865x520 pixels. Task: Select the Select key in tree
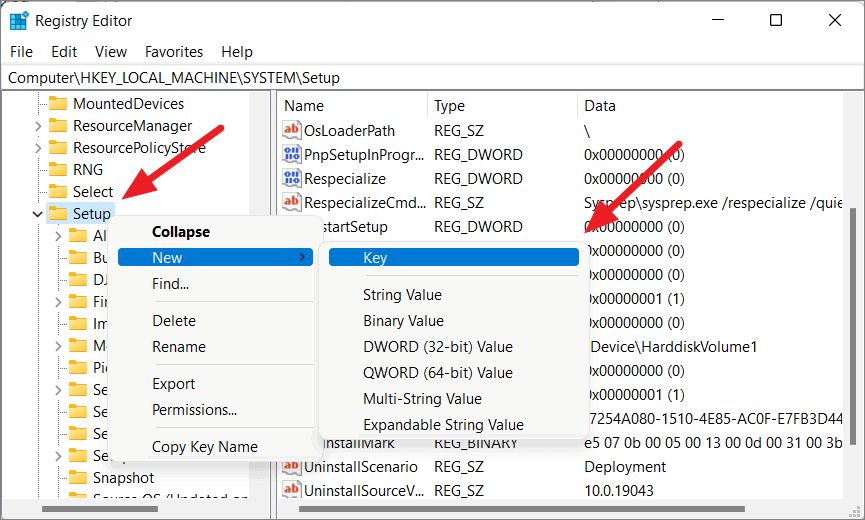coord(93,191)
